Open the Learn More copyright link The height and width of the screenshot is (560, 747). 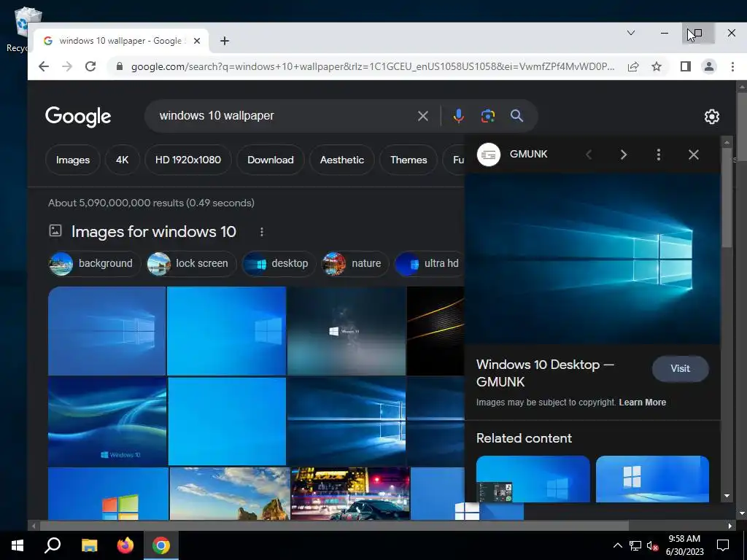[642, 402]
